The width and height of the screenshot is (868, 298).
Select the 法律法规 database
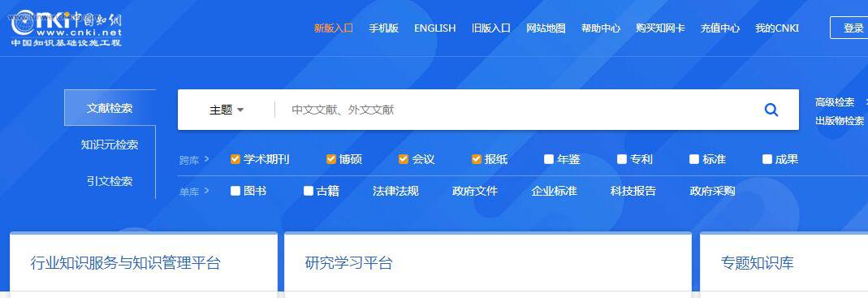click(395, 191)
